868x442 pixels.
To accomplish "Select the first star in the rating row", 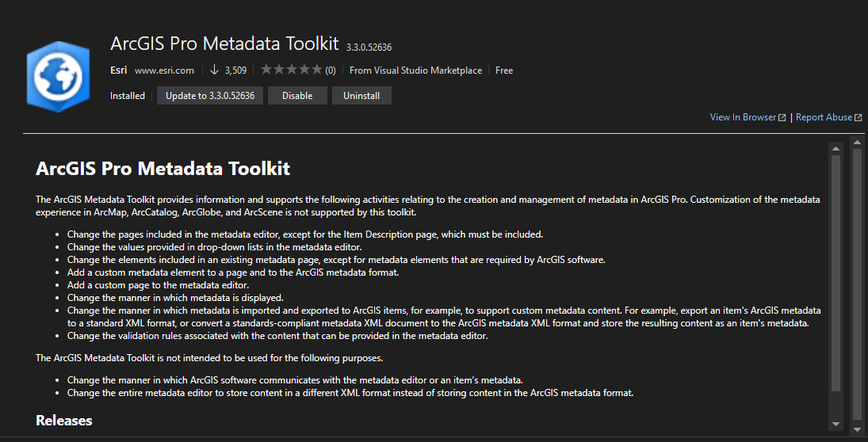I will click(267, 70).
